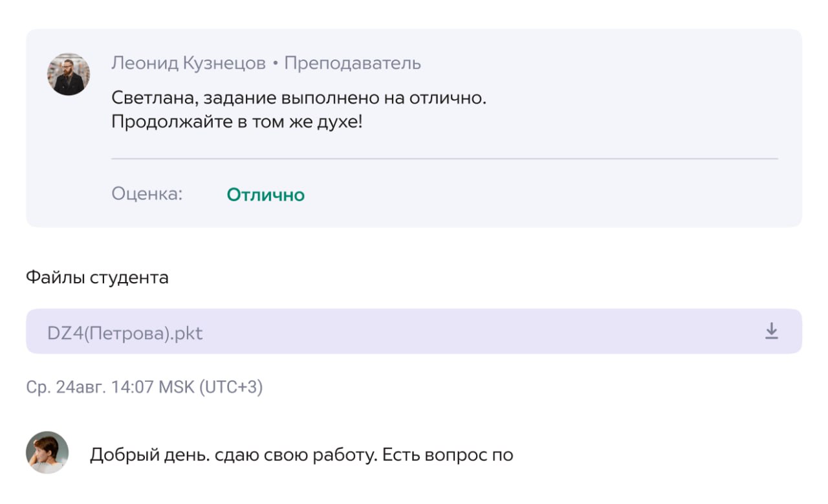
Task: Select the green Отлично grade
Action: coord(265,195)
